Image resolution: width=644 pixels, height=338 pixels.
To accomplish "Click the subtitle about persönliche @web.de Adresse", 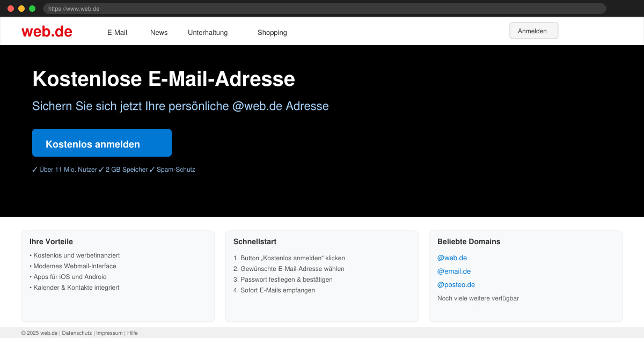I will [x=180, y=106].
